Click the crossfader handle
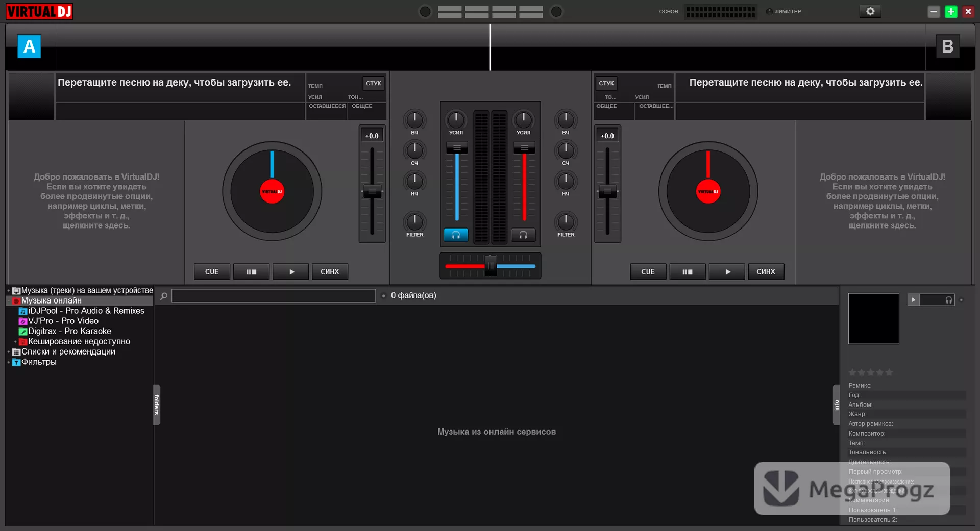Viewport: 980px width, 531px height. [x=491, y=266]
